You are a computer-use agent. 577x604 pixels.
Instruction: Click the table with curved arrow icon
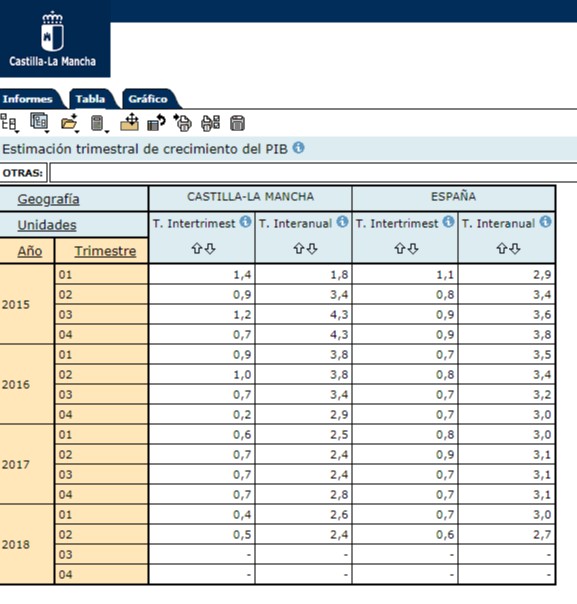(x=156, y=123)
